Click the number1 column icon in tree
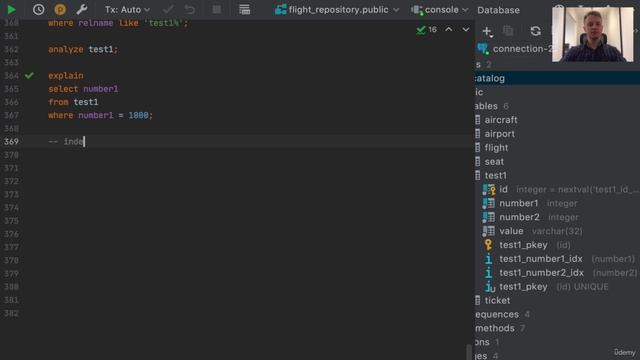640x360 pixels. [489, 203]
